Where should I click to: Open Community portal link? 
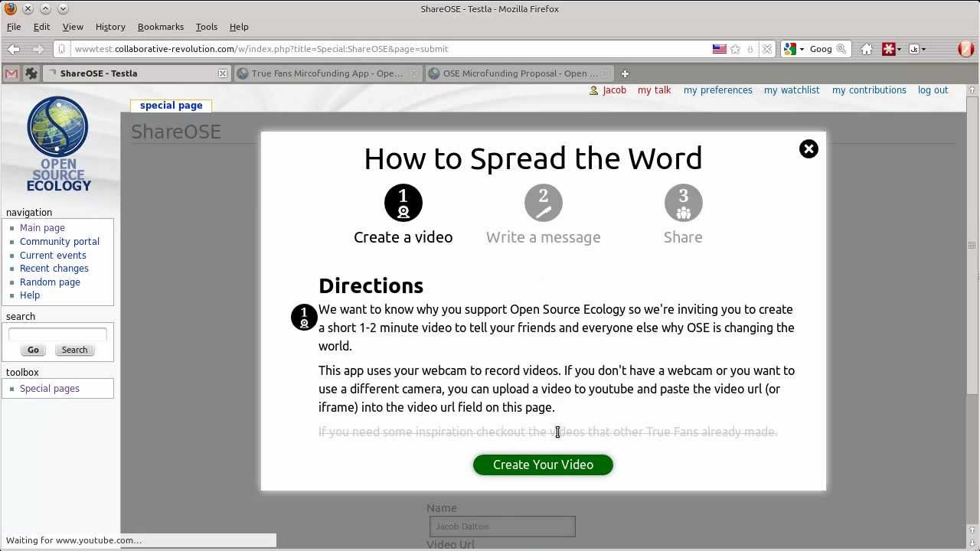(60, 242)
